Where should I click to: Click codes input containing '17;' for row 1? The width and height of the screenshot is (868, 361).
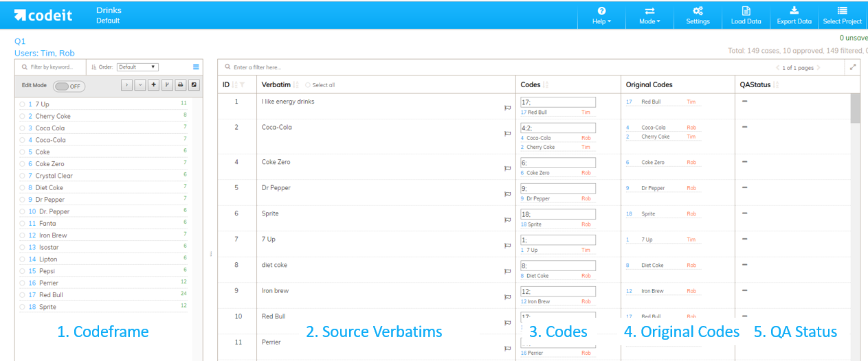coord(557,102)
